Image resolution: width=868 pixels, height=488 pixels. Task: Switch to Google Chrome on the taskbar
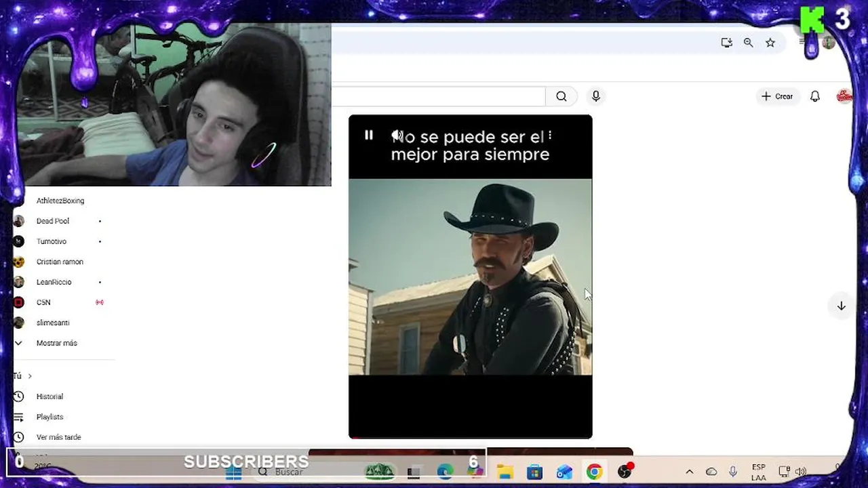pos(595,472)
